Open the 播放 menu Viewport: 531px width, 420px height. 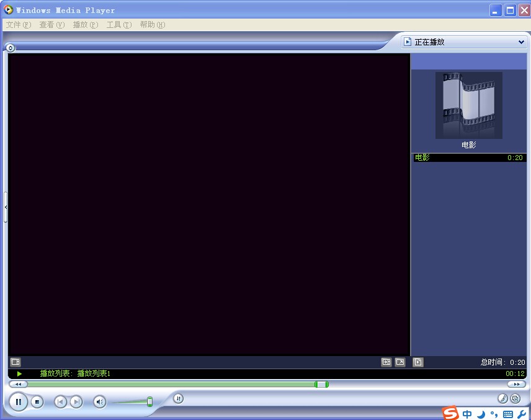[85, 25]
